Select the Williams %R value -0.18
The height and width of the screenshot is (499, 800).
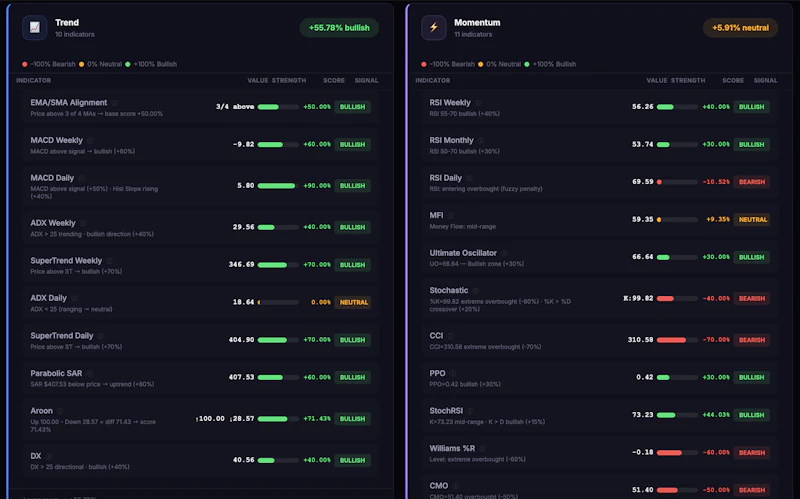click(642, 452)
